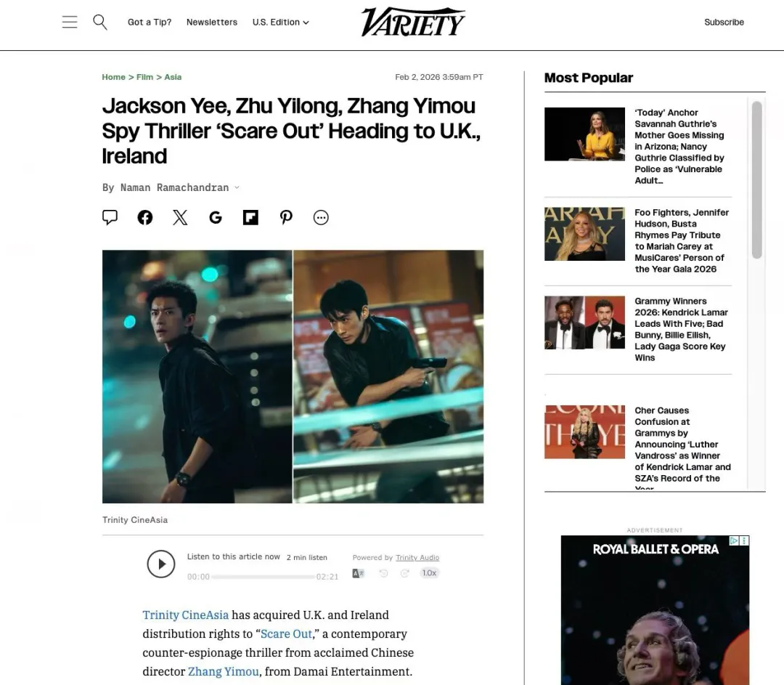Viewport: 784px width, 685px height.
Task: Click the Subscribe link
Action: pyautogui.click(x=724, y=22)
